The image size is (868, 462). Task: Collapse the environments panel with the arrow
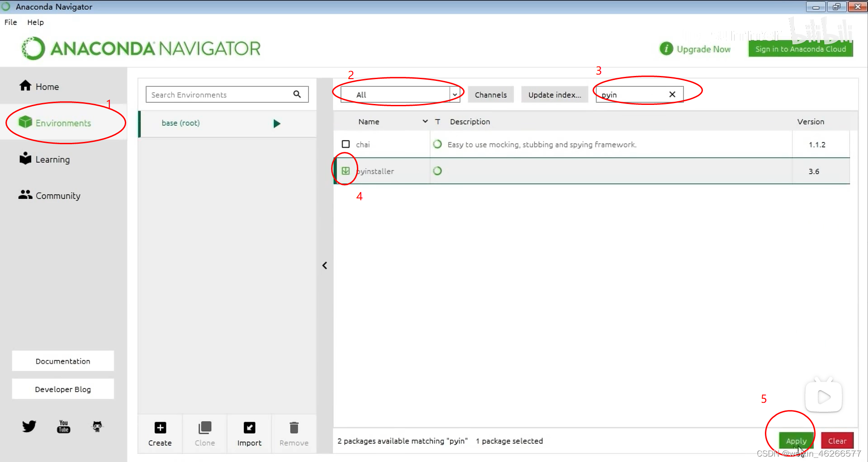324,265
